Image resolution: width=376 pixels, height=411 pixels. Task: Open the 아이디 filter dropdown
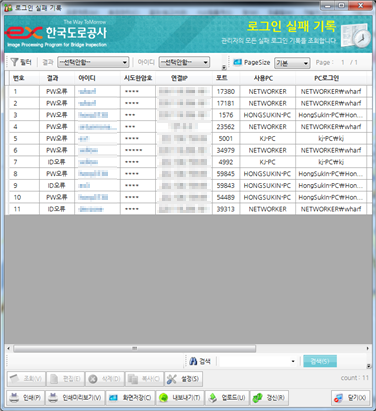(x=184, y=62)
